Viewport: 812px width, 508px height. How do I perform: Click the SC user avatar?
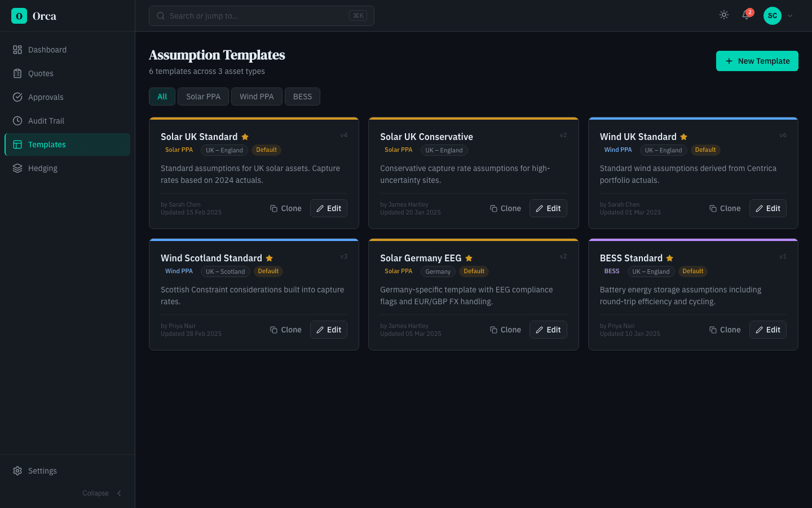(x=773, y=16)
